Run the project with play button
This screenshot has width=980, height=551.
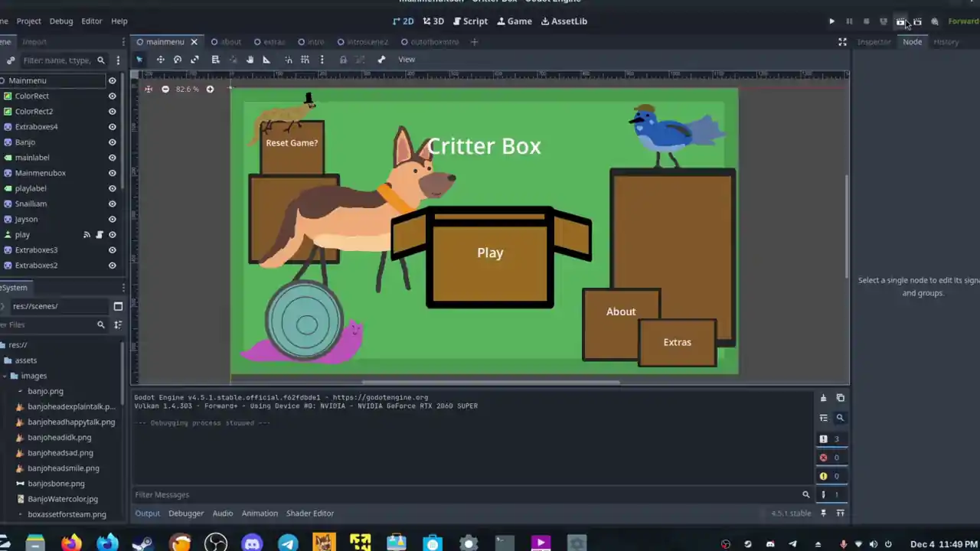832,21
